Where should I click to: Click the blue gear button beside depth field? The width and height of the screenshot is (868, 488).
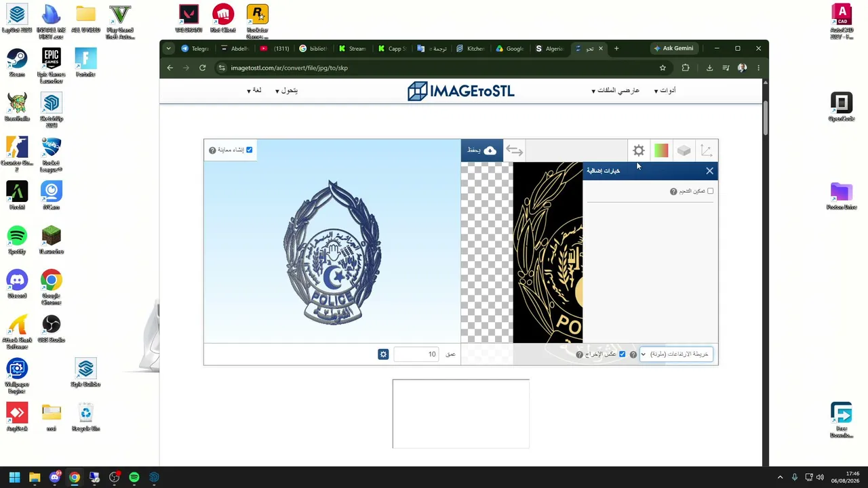(383, 354)
